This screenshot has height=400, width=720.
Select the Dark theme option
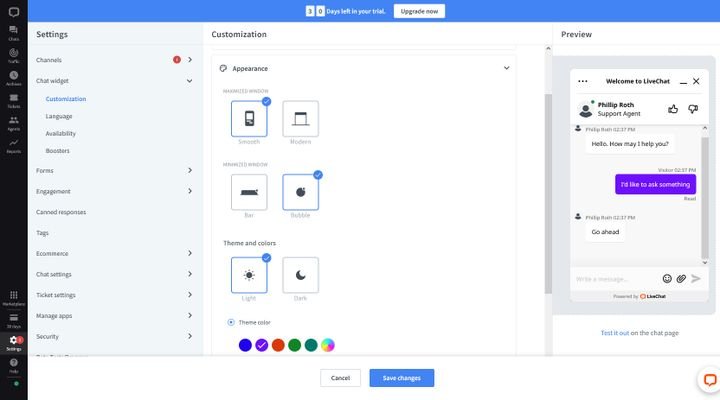coord(300,275)
